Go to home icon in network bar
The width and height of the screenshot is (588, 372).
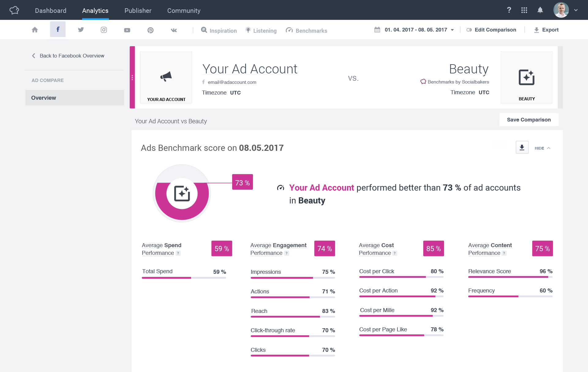[35, 30]
